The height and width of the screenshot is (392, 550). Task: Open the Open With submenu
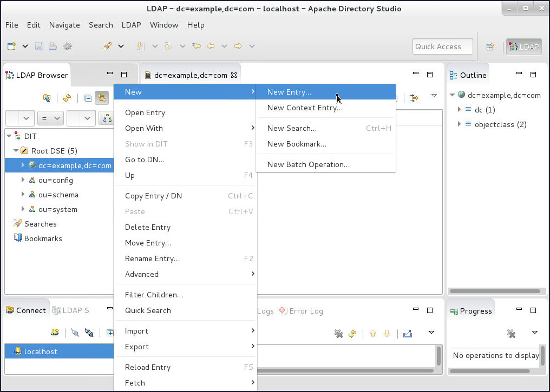click(186, 128)
